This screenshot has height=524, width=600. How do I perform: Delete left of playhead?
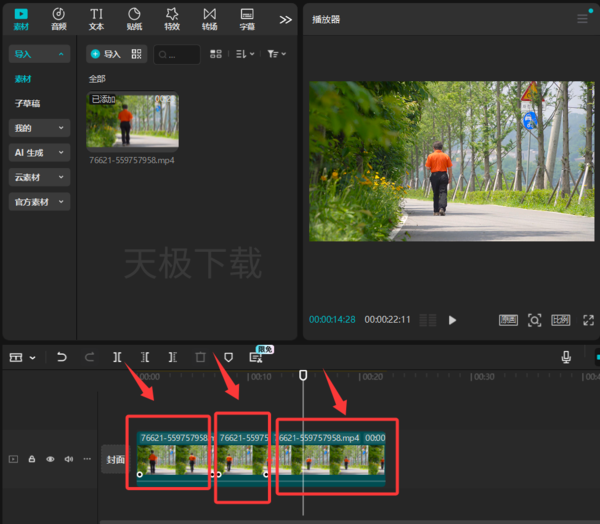tap(145, 357)
